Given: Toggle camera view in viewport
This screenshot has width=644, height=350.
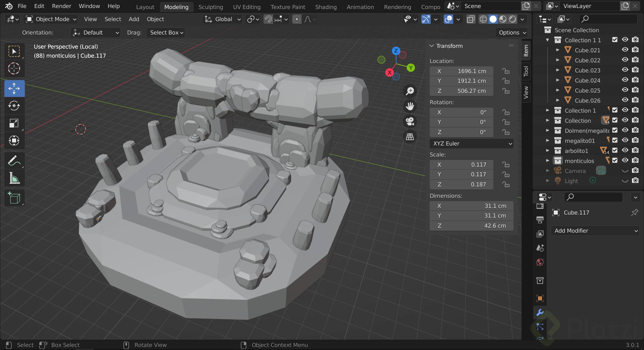Looking at the screenshot, I should pos(410,121).
